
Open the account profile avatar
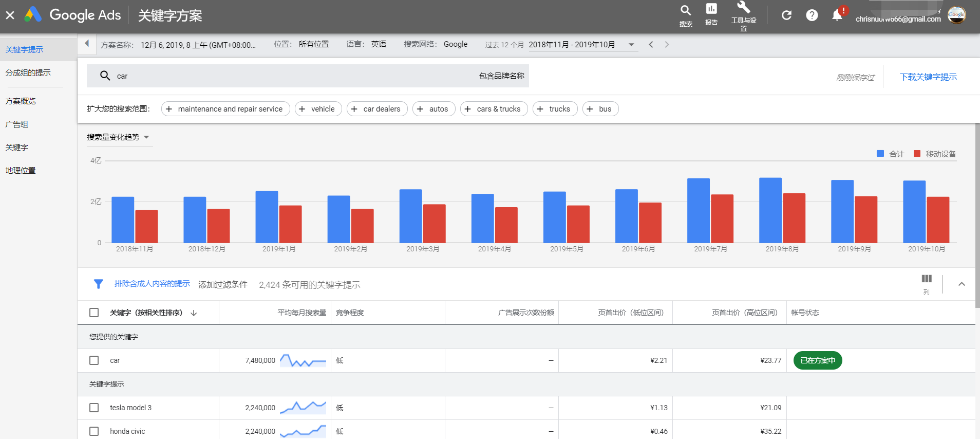point(956,15)
